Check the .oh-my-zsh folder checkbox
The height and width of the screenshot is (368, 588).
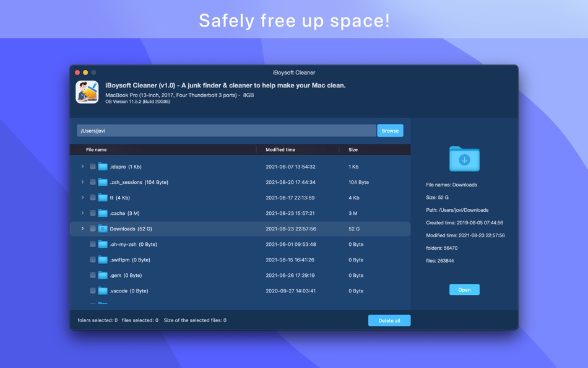(93, 244)
